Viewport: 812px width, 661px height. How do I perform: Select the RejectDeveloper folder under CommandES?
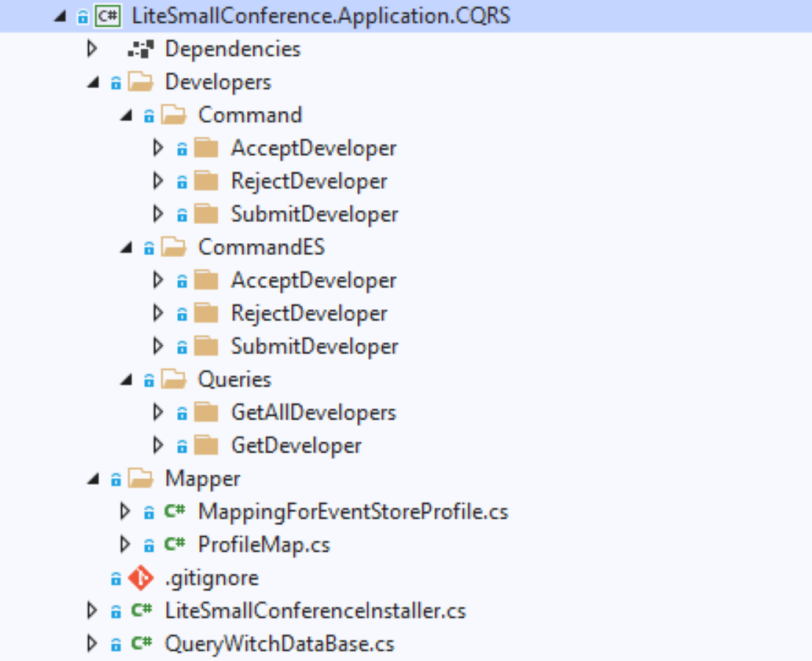tap(309, 314)
